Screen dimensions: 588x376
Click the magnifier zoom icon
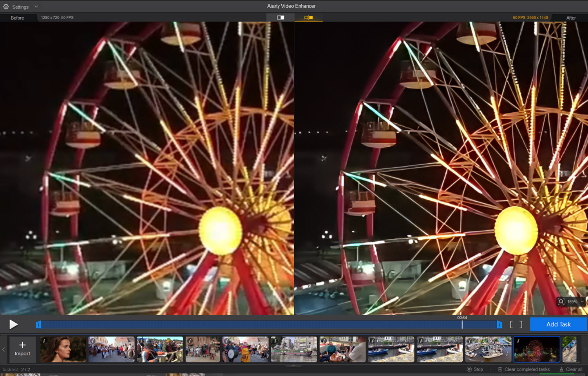(561, 302)
